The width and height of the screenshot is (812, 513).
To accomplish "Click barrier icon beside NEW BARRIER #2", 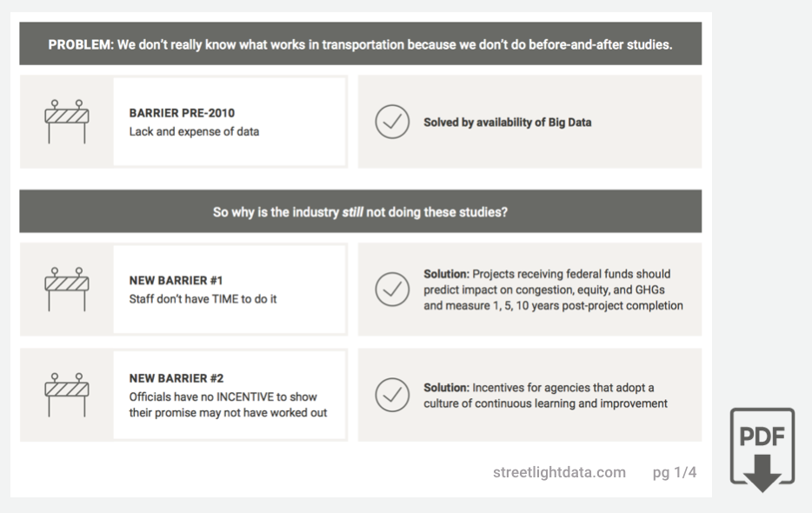I will click(x=67, y=395).
